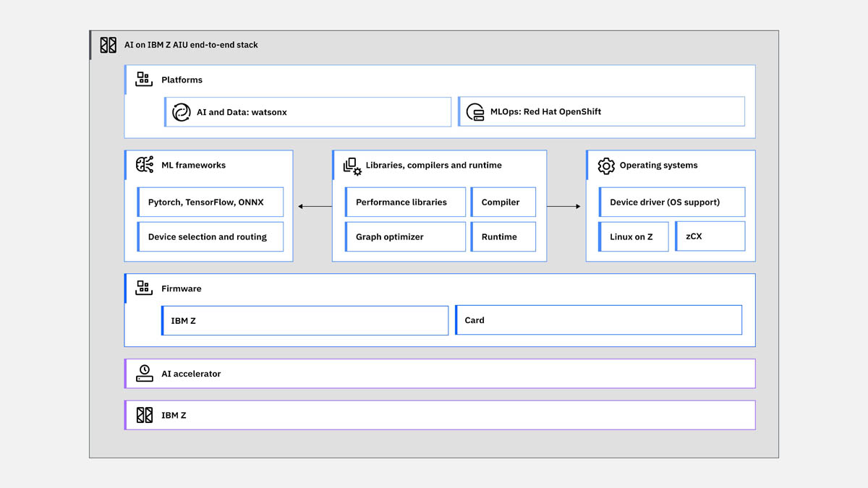The height and width of the screenshot is (488, 868).
Task: Click the IBM Z icon in diagram title
Action: pos(108,45)
